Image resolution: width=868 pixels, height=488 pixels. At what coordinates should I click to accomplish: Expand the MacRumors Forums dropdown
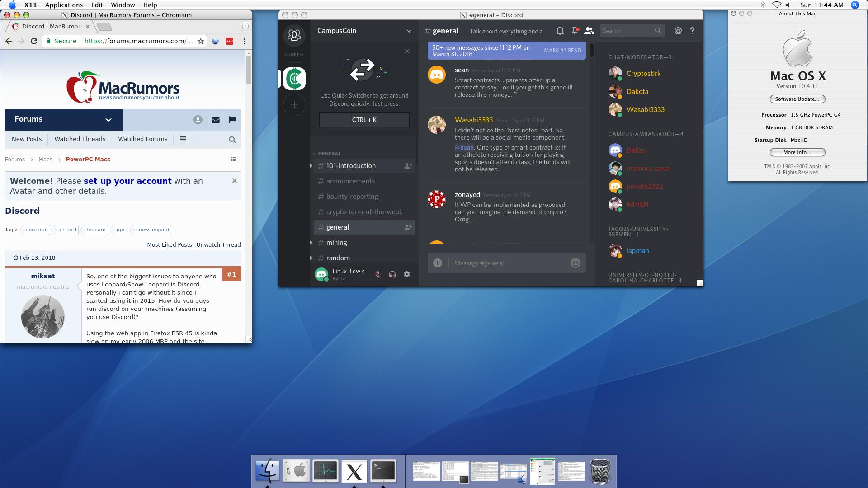point(108,120)
